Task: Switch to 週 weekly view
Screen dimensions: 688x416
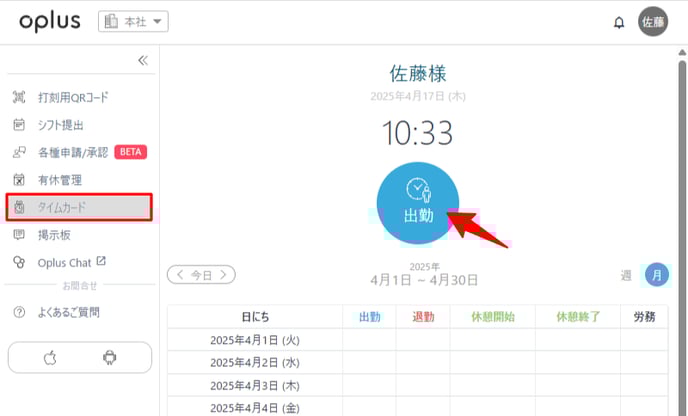Action: click(x=626, y=274)
